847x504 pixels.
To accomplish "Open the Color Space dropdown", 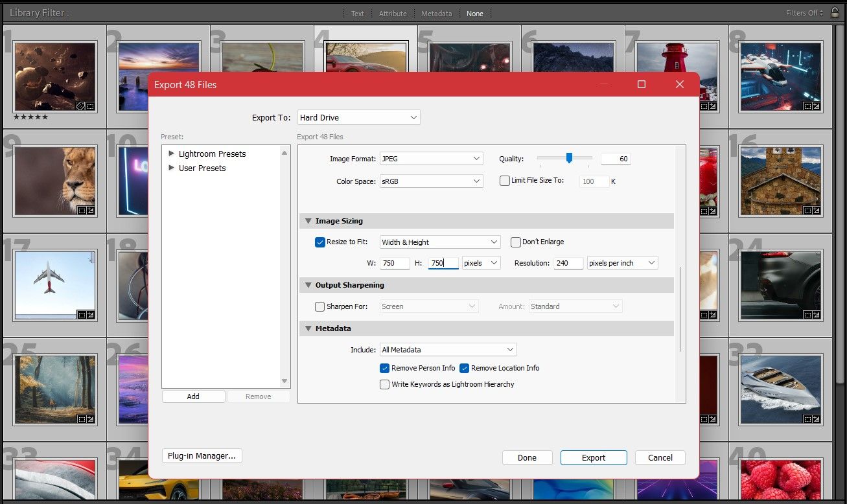I will (431, 181).
